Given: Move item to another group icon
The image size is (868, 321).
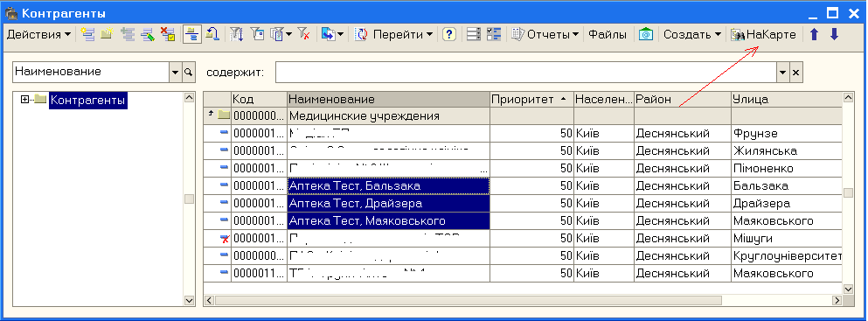Looking at the screenshot, I should coord(212,34).
